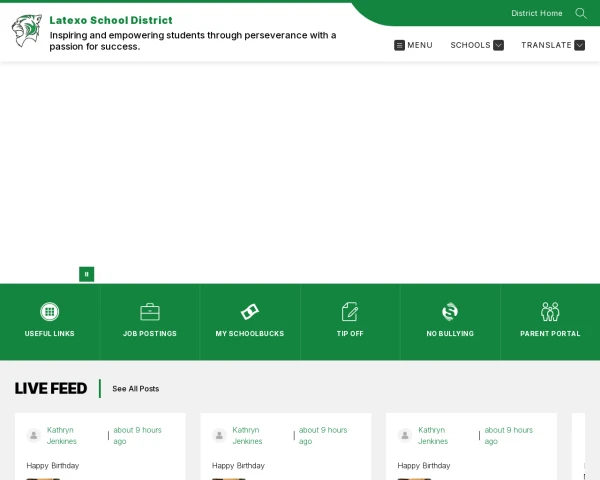Open TIP OFF label
Viewport: 600px width, 480px height.
350,333
